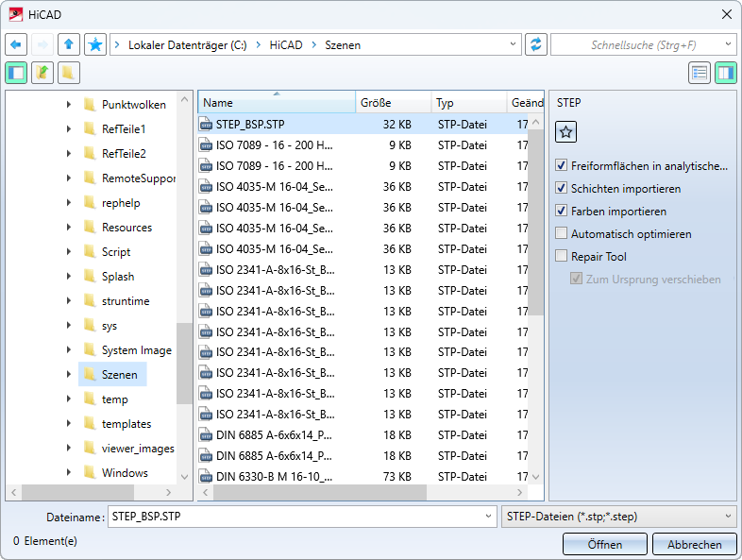Click the Szenen breadcrumb segment

[x=343, y=45]
